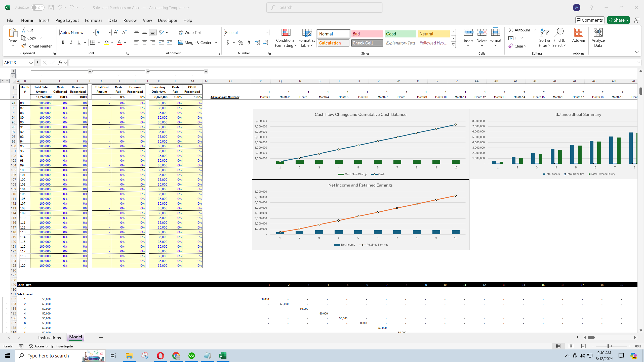Viewport: 644px width, 362px height.
Task: Click the Cut scissors icon
Action: [24, 30]
